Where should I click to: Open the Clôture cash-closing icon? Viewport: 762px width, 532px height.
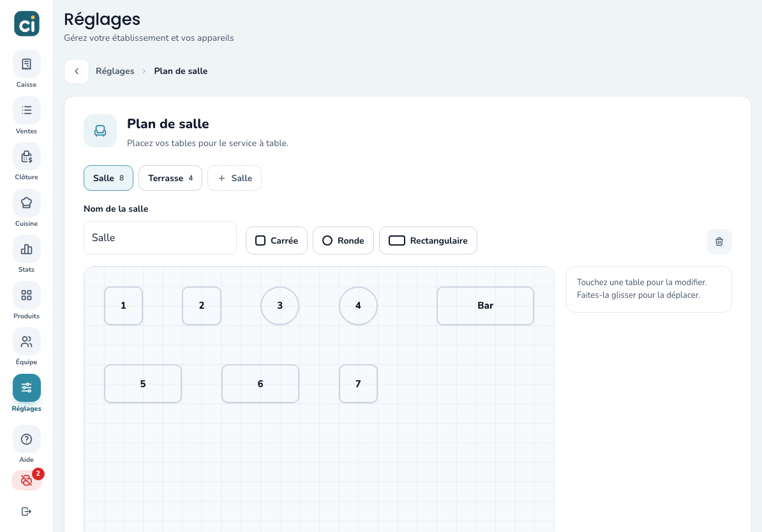pyautogui.click(x=26, y=156)
